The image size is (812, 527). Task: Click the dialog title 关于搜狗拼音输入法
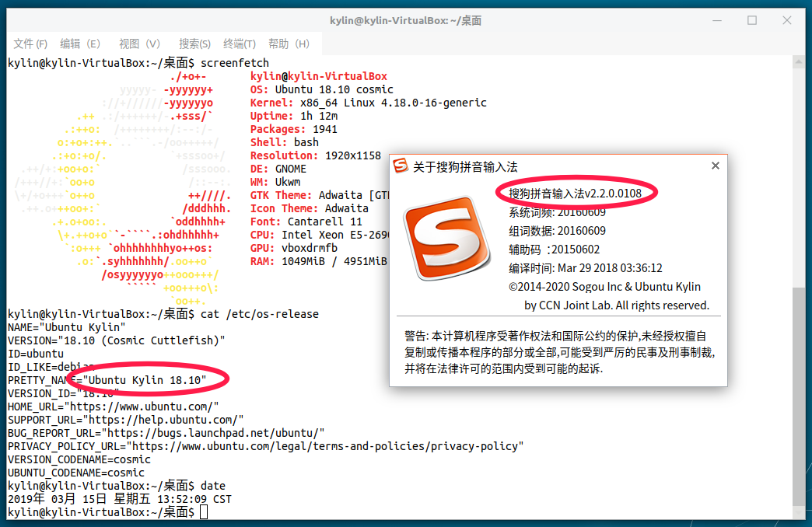point(465,166)
